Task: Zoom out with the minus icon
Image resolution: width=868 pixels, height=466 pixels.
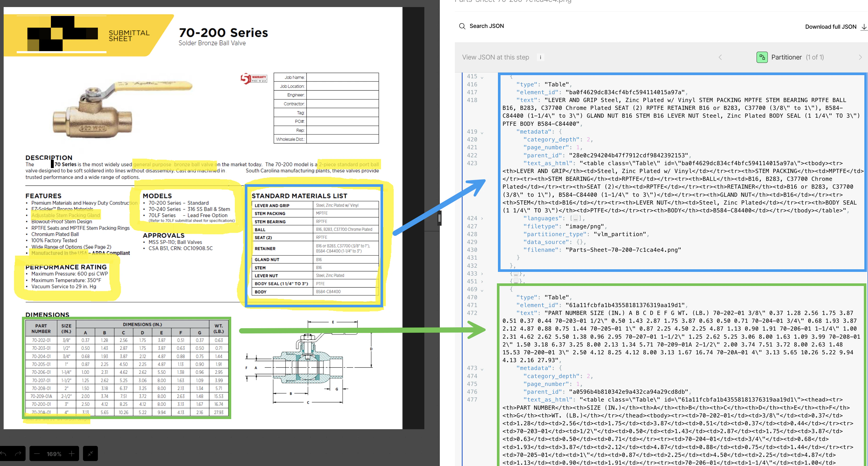Action: 37,453
